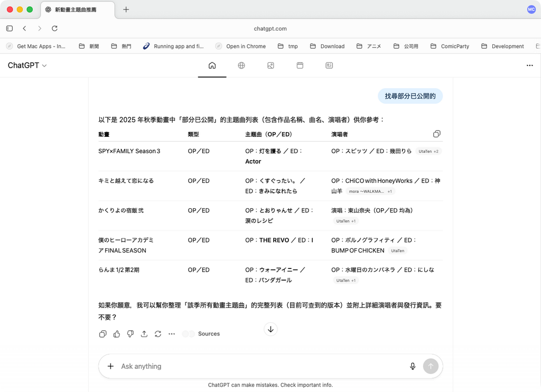Switch to the globe tab
Screen dimensions: 541x392
point(241,66)
